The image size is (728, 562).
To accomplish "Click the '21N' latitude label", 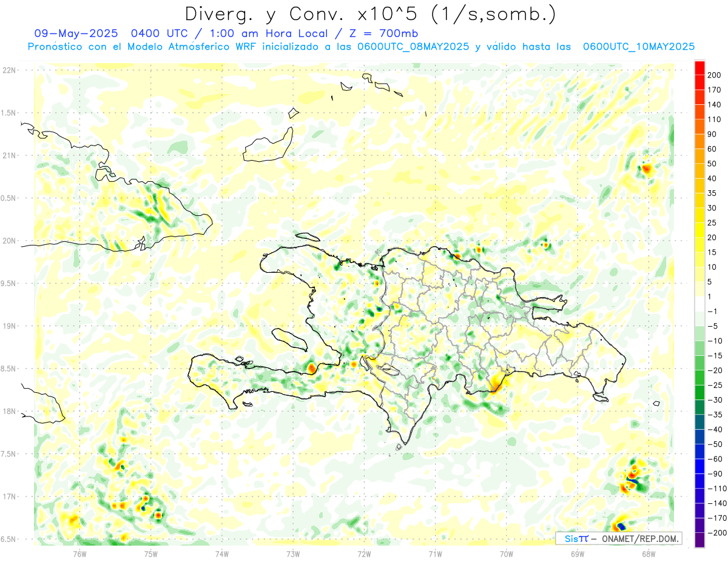I will 9,155.
